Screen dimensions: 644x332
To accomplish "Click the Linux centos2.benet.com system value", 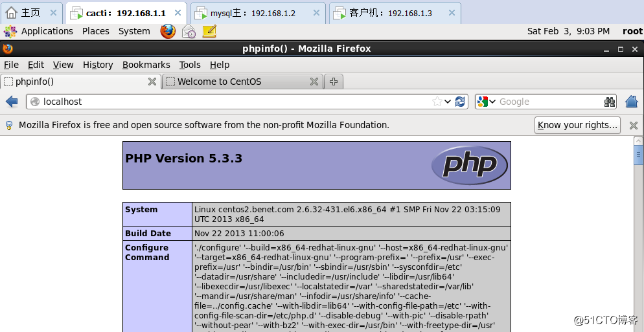I will tap(347, 214).
